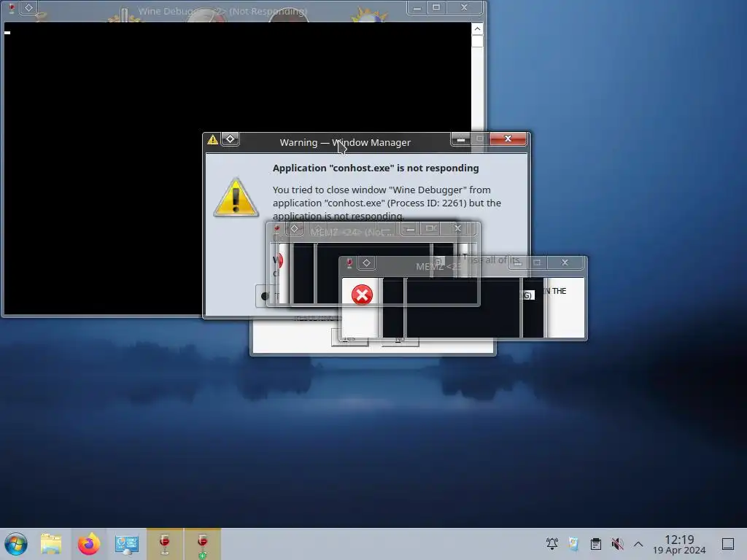Viewport: 747px width, 560px height.
Task: Open the start menu launcher
Action: (x=16, y=544)
